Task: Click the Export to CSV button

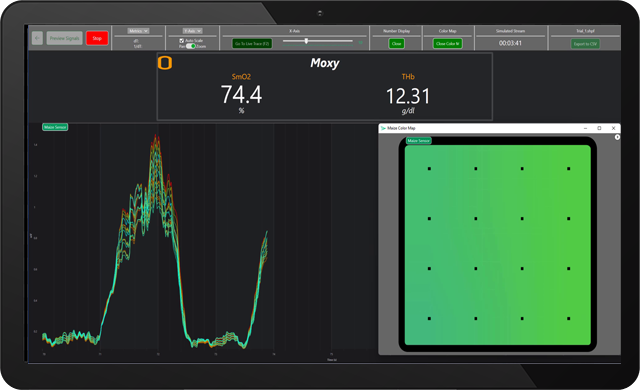Action: [x=585, y=44]
